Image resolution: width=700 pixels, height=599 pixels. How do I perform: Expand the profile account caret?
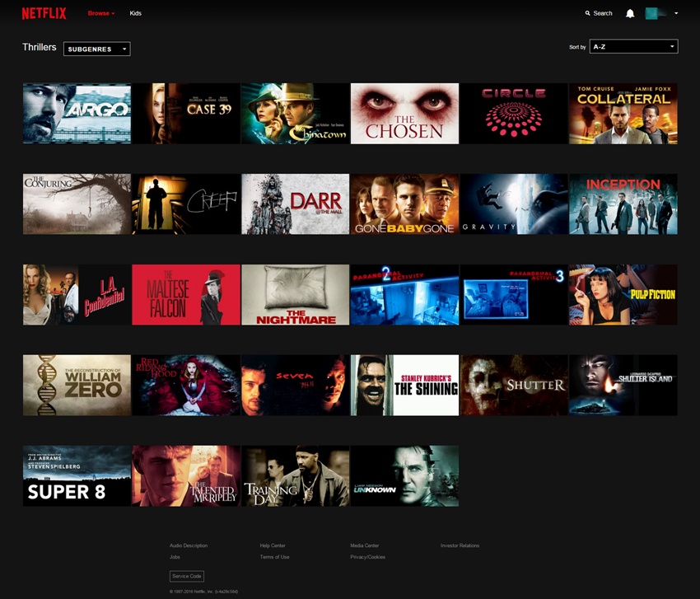[x=676, y=13]
